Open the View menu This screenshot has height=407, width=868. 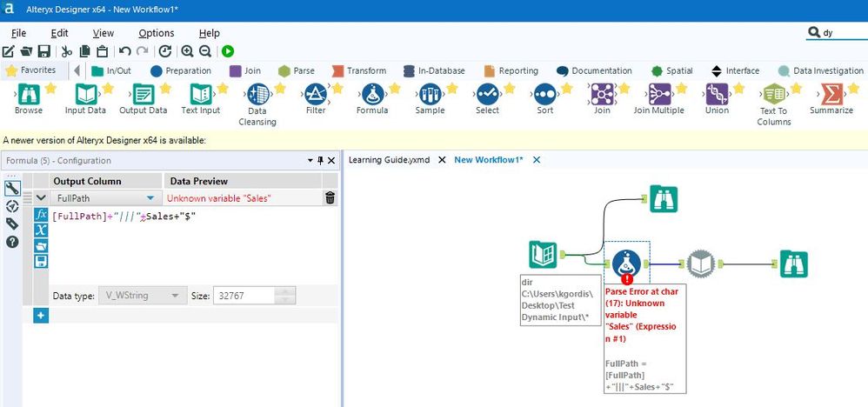103,33
